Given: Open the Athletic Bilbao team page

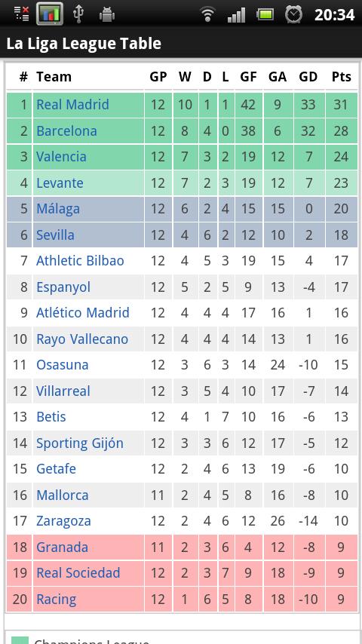Looking at the screenshot, I should tap(80, 261).
